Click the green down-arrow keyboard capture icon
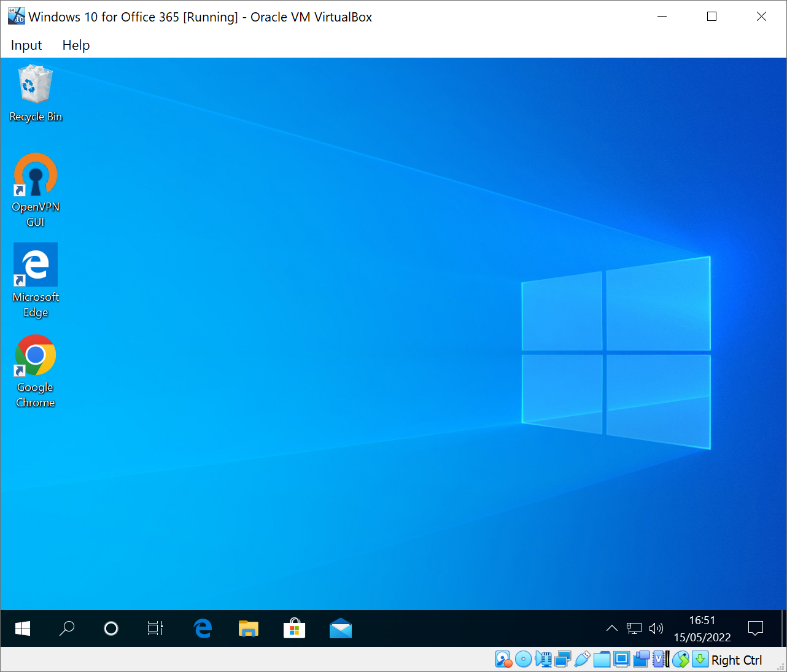 (x=700, y=660)
